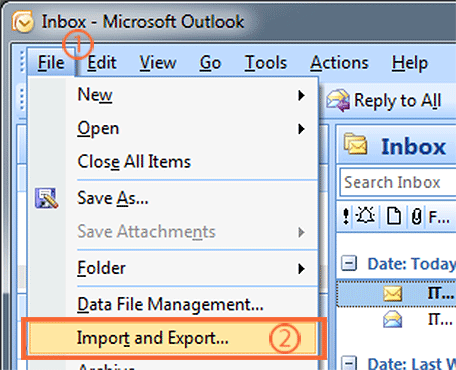Click the Inbox folder icon in header
The width and height of the screenshot is (456, 370).
point(355,145)
